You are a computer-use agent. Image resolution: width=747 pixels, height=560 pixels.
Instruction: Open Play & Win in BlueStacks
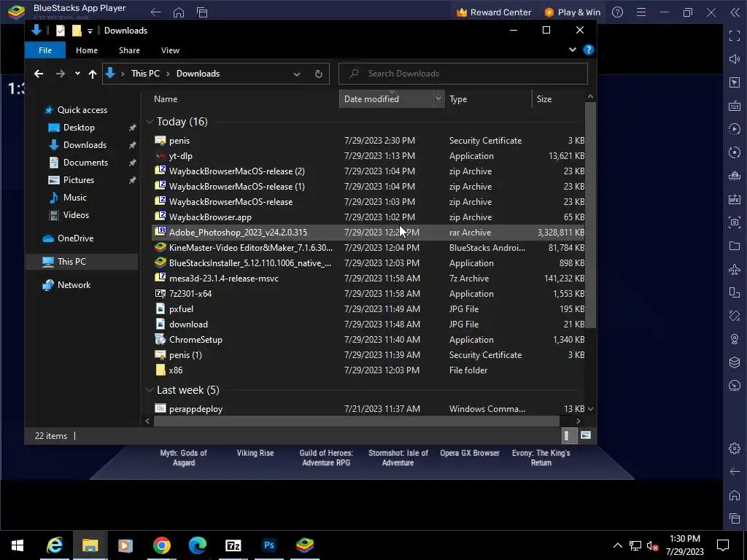[x=572, y=12]
